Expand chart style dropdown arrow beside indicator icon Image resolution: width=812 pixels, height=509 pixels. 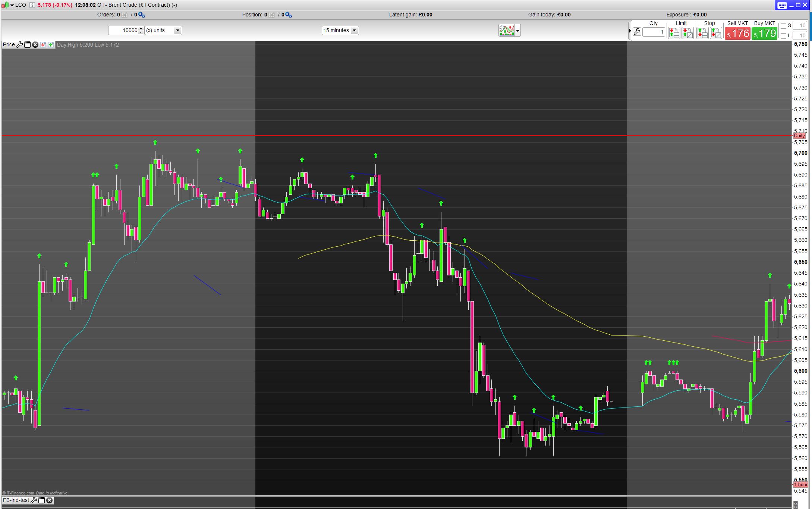point(517,31)
